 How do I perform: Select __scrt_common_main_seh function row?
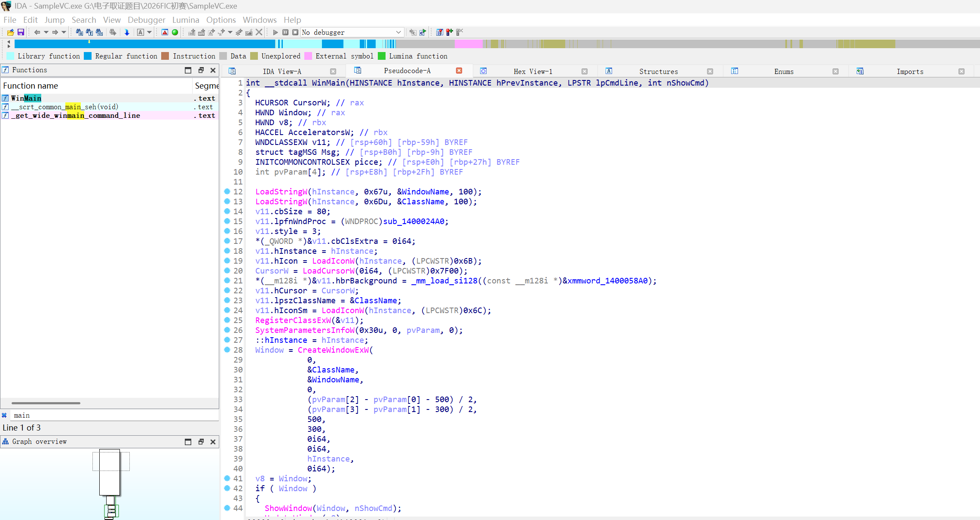(110, 107)
